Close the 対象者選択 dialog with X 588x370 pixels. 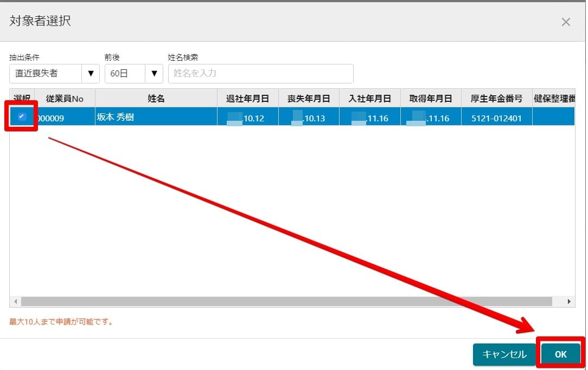pyautogui.click(x=566, y=22)
